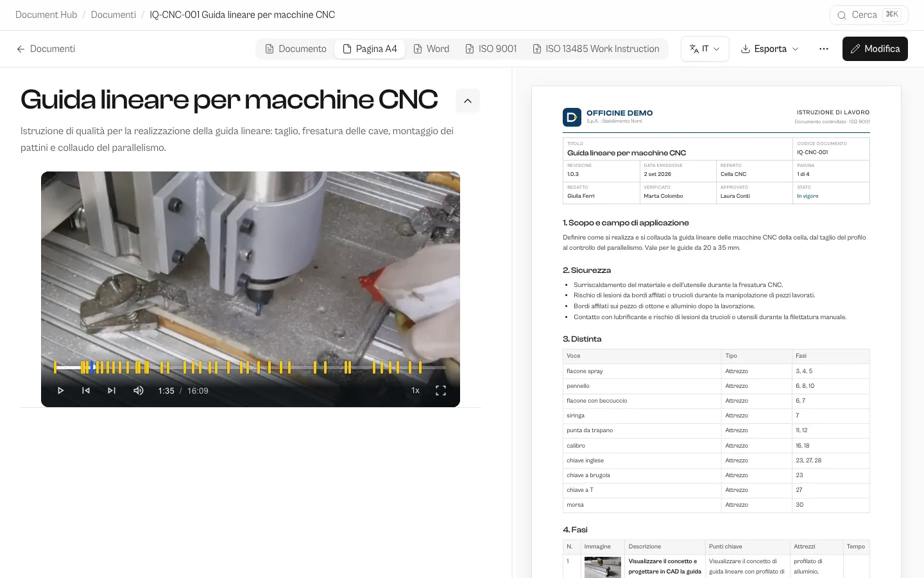Open the IT language dropdown
This screenshot has height=578, width=924.
pyautogui.click(x=705, y=49)
